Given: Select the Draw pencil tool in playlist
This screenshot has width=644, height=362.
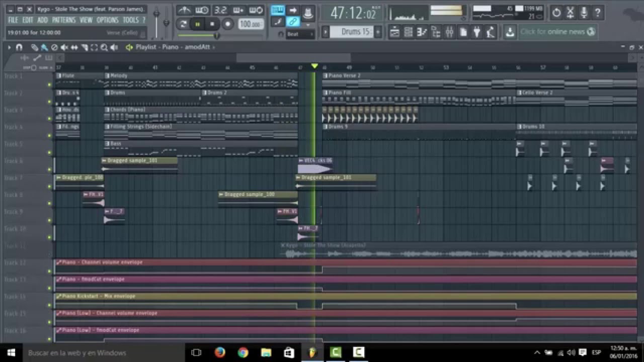Looking at the screenshot, I should [x=34, y=47].
